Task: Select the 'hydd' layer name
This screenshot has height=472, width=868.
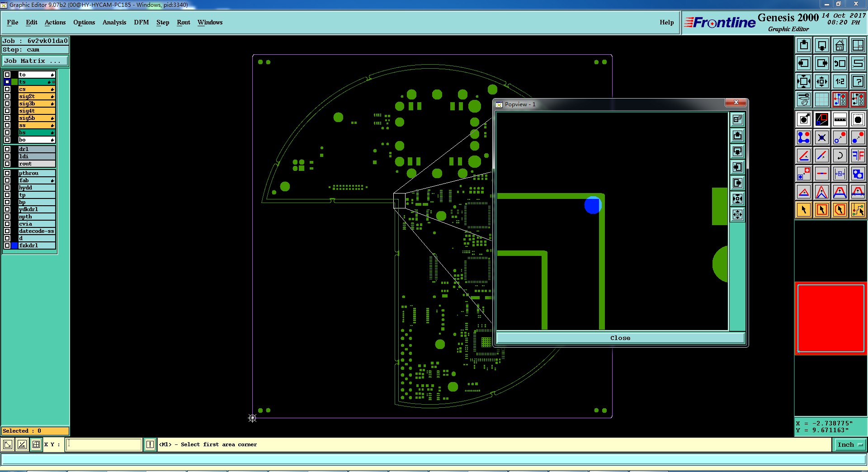Action: [x=37, y=188]
